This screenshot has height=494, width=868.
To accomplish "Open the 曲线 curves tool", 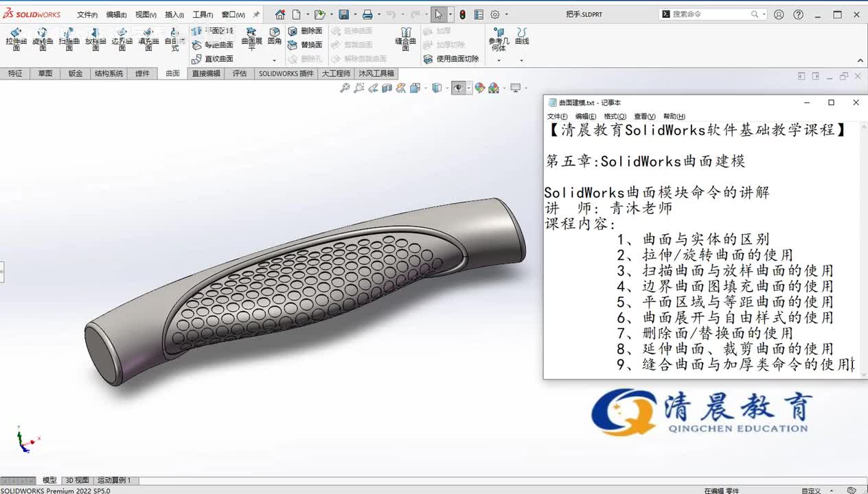I will coord(522,36).
